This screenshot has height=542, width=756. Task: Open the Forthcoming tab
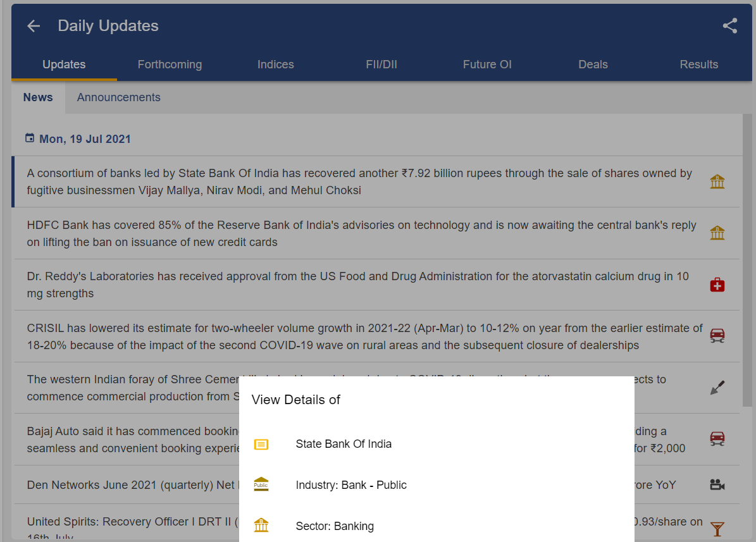click(170, 64)
